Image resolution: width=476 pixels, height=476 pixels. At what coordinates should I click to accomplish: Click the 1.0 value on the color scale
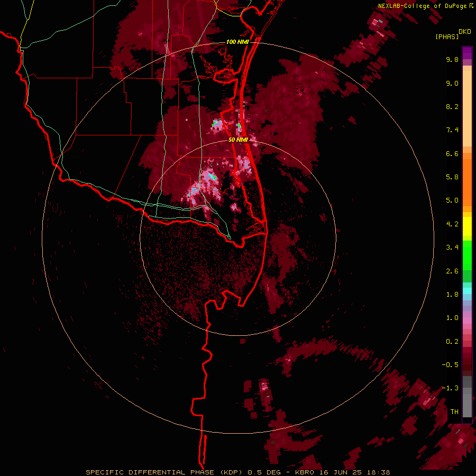452,318
